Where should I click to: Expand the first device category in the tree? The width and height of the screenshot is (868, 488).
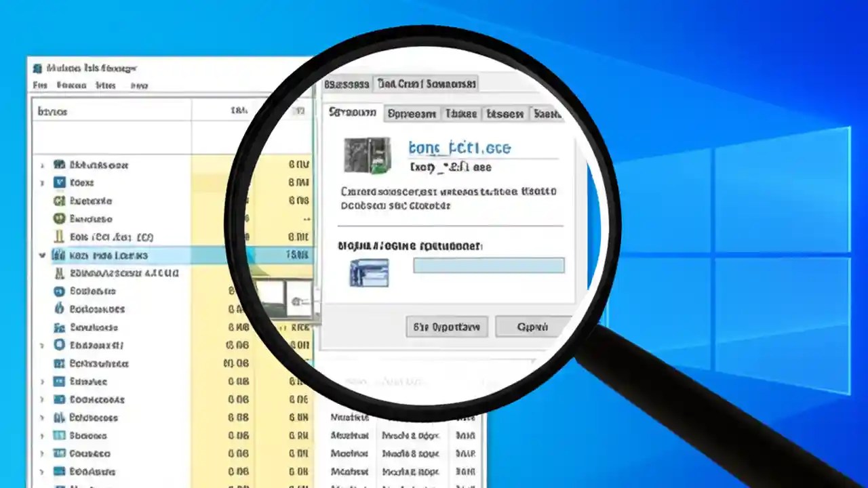point(43,164)
